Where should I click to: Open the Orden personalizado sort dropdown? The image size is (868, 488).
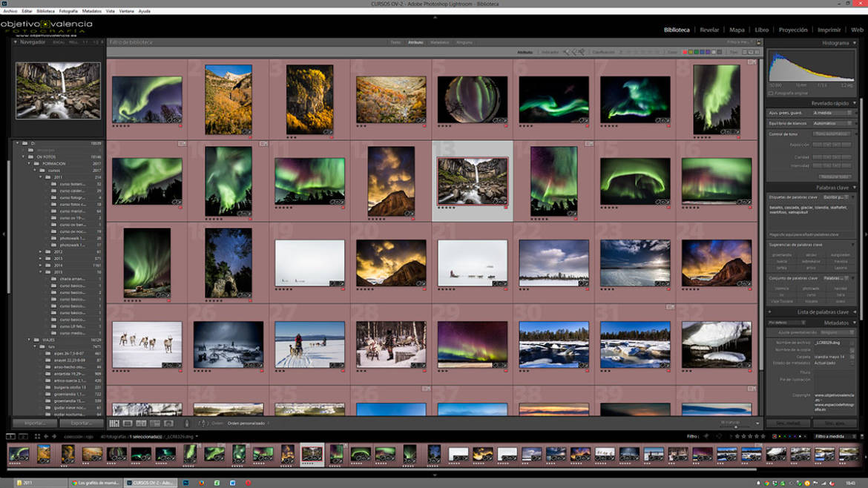(248, 423)
